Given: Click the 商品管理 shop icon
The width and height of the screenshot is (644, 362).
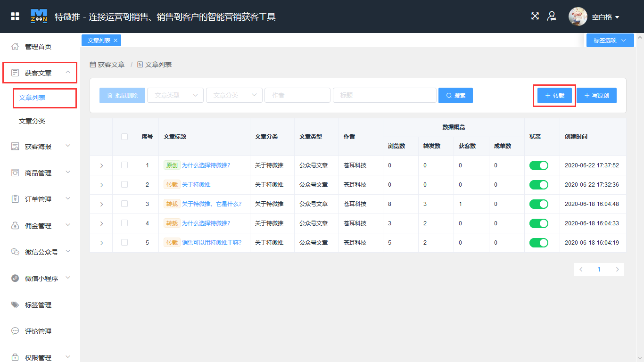Looking at the screenshot, I should click(x=15, y=173).
